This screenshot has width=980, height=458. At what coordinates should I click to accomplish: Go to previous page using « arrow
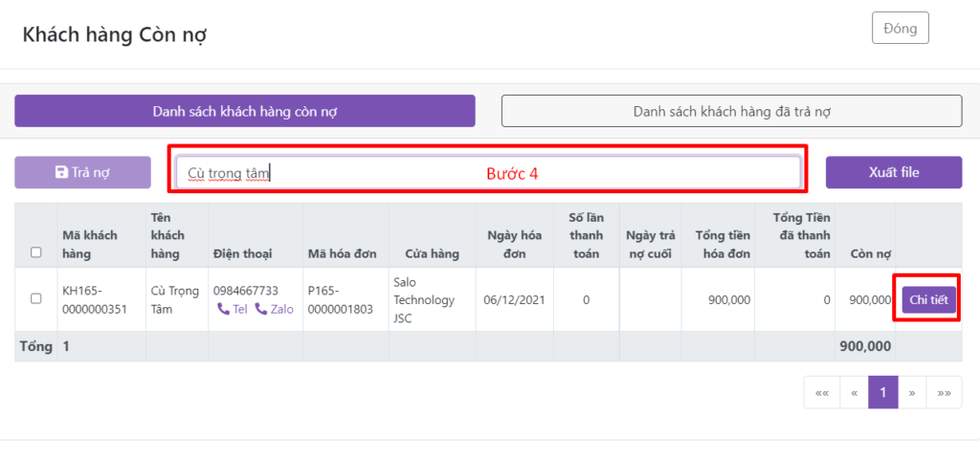click(x=854, y=392)
